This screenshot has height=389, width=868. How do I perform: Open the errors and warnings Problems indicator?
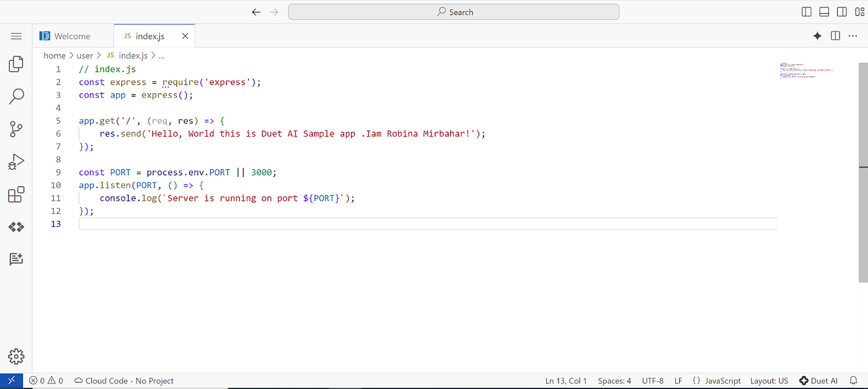46,380
